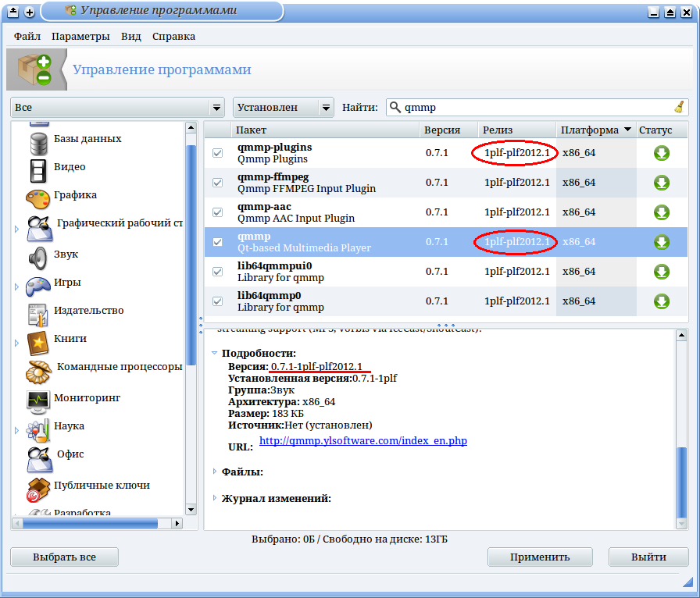The image size is (700, 598).
Task: Click the Monitoring category icon
Action: point(37,399)
